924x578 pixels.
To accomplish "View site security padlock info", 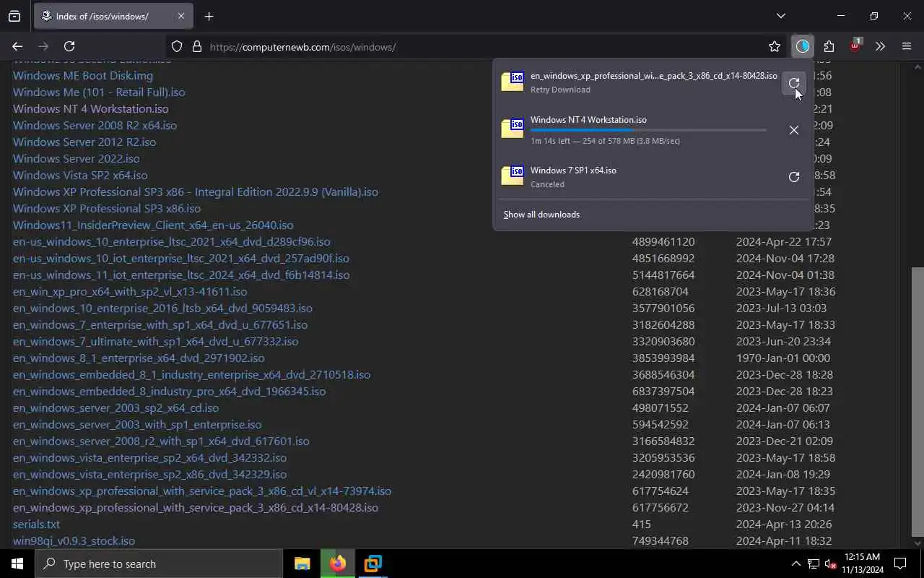I will point(197,47).
